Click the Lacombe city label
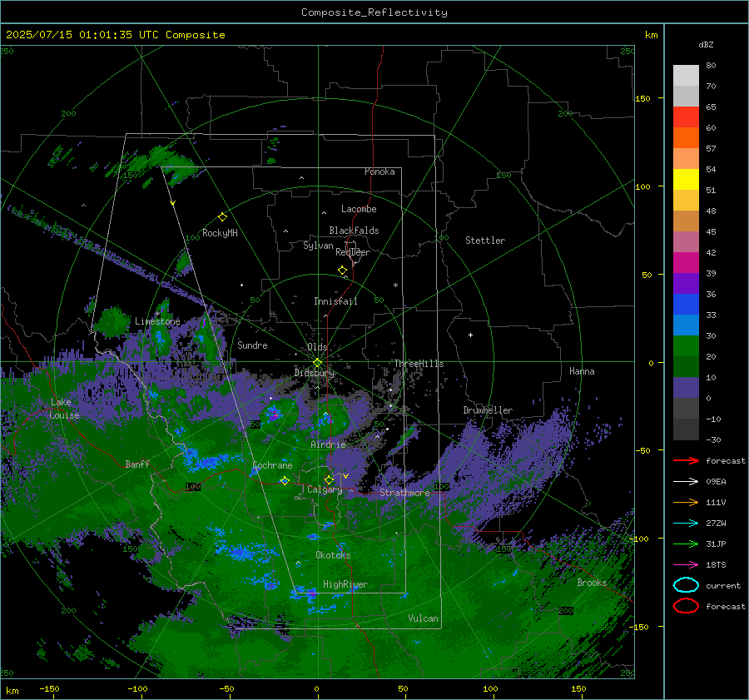This screenshot has height=700, width=749. click(x=359, y=209)
